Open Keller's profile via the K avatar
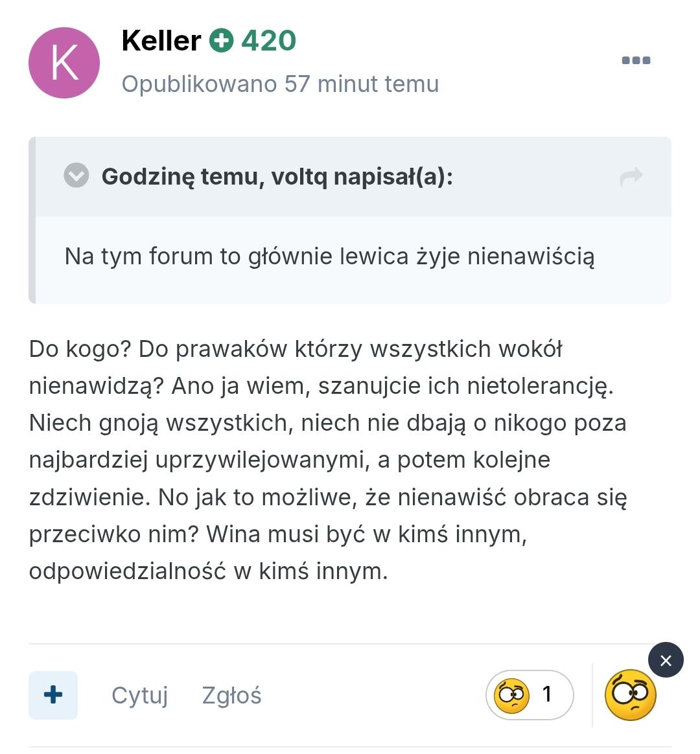The height and width of the screenshot is (754, 700). [64, 63]
